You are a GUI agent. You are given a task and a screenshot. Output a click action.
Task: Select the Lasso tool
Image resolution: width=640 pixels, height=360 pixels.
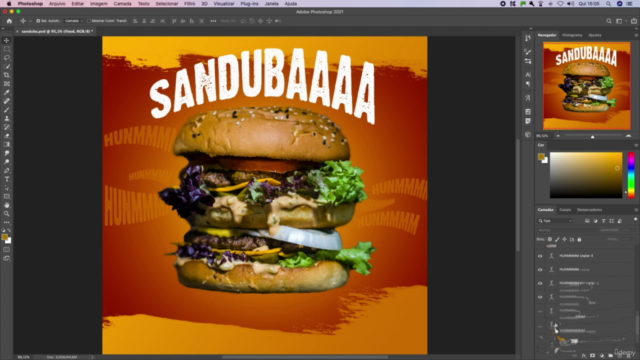(7, 58)
